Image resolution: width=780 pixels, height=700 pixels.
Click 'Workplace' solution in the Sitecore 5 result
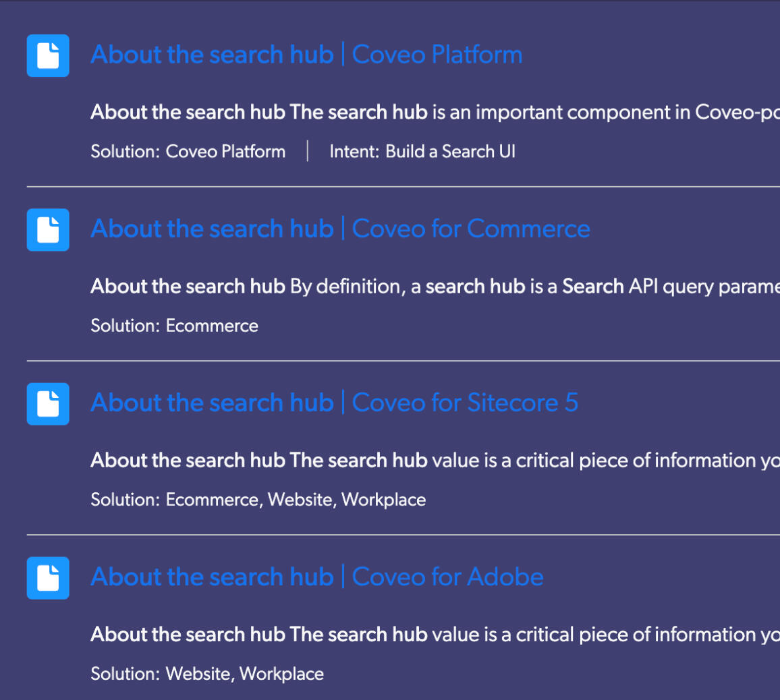383,500
